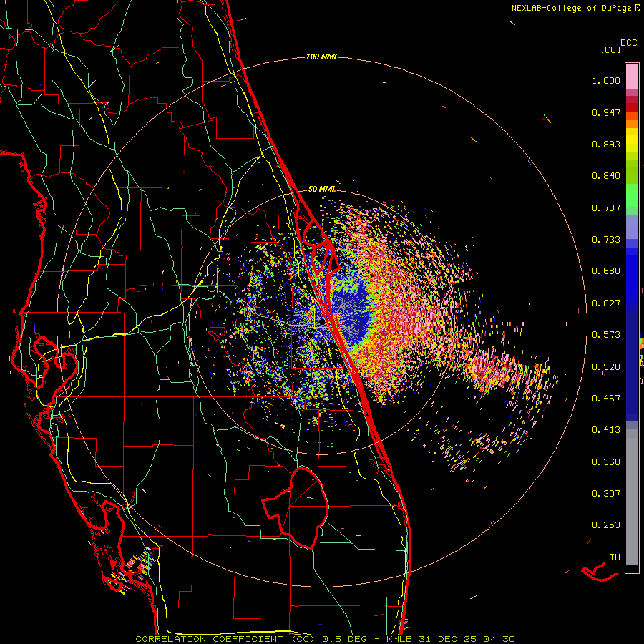Click the "31 DEC 25" date in the caption
Image resolution: width=644 pixels, height=644 pixels.
(x=448, y=639)
